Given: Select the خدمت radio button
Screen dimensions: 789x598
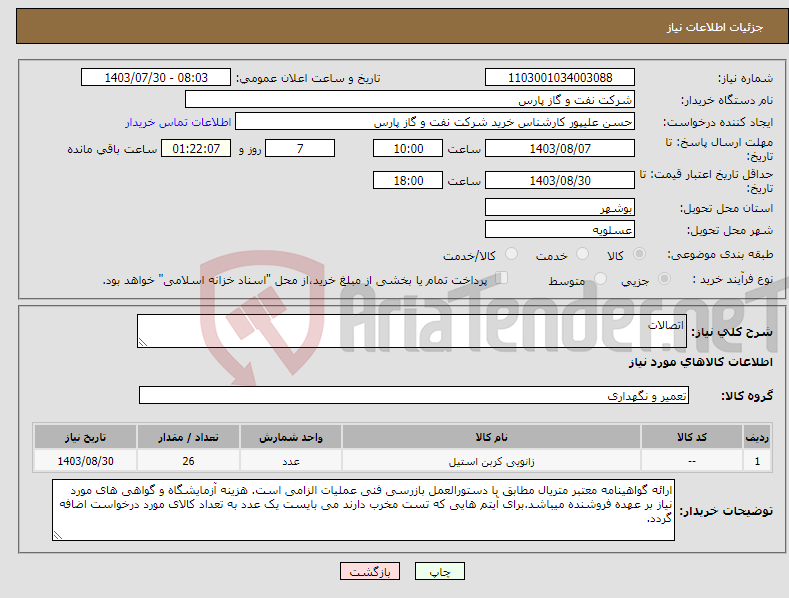Looking at the screenshot, I should pyautogui.click(x=582, y=254).
